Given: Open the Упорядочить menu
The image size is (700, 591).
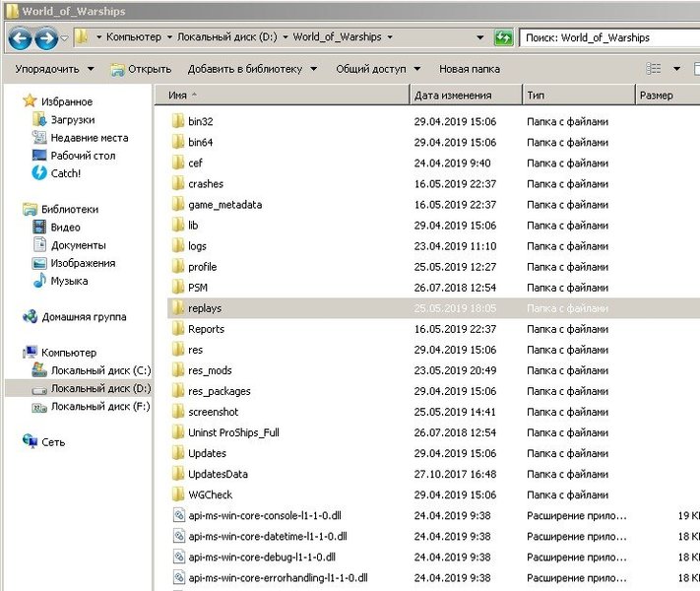Looking at the screenshot, I should [x=54, y=69].
